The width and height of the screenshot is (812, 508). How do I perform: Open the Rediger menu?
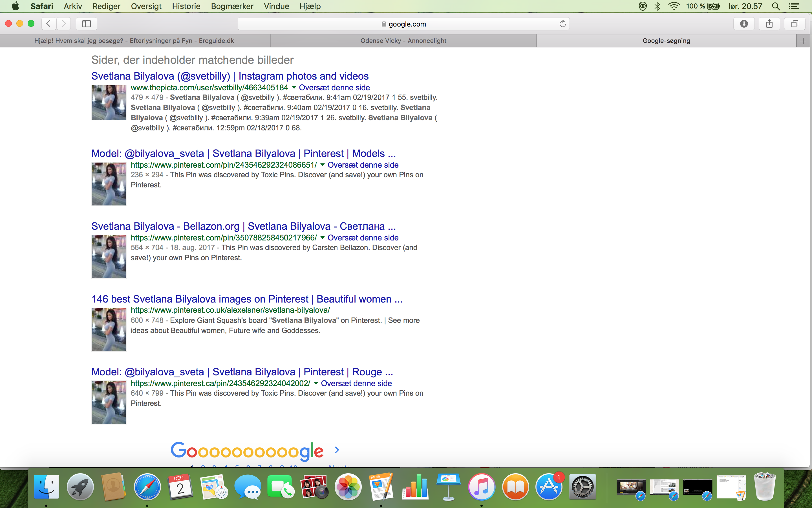click(106, 6)
